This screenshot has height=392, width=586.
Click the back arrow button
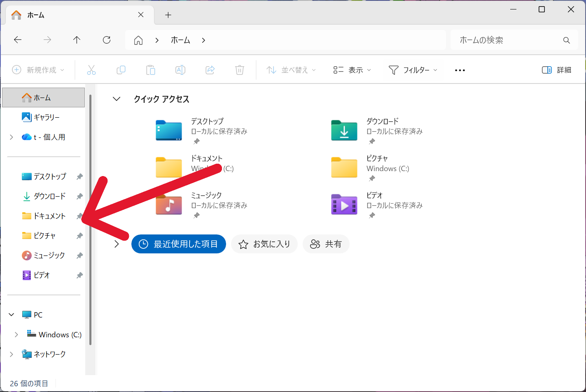[18, 40]
